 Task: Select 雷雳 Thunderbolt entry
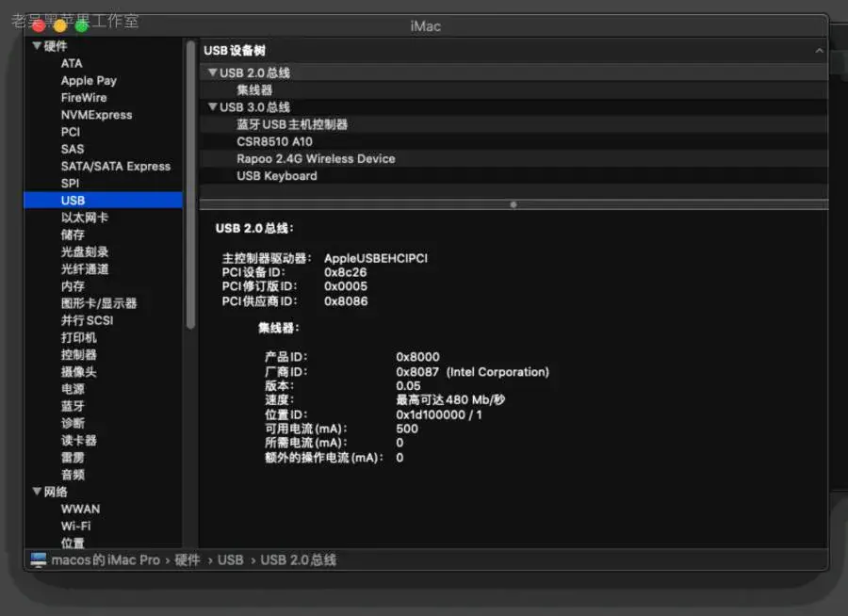pyautogui.click(x=73, y=458)
